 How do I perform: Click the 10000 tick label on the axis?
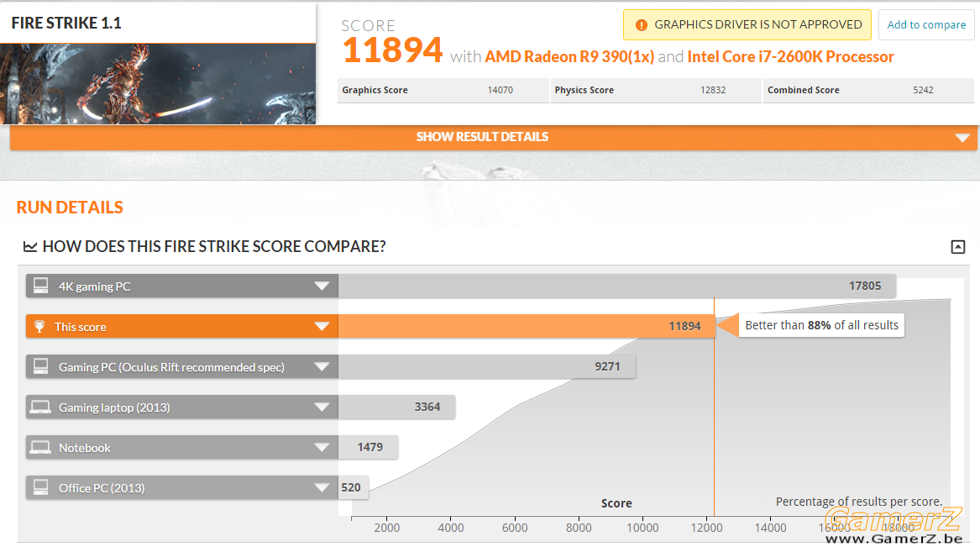click(642, 528)
